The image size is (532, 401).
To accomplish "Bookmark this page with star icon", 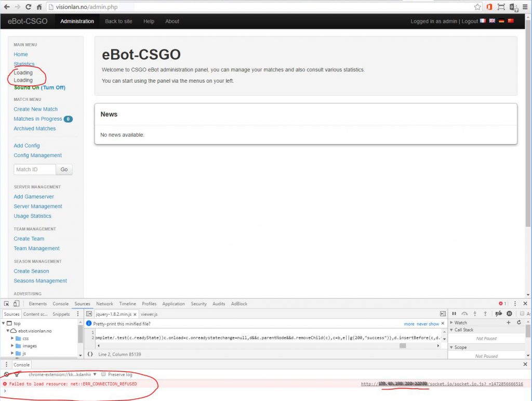I will (x=477, y=7).
